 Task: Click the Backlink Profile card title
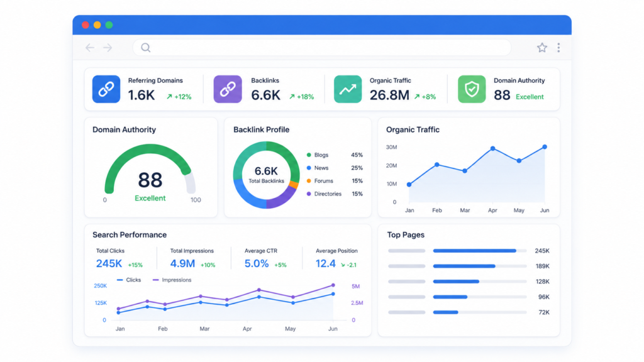(x=261, y=129)
